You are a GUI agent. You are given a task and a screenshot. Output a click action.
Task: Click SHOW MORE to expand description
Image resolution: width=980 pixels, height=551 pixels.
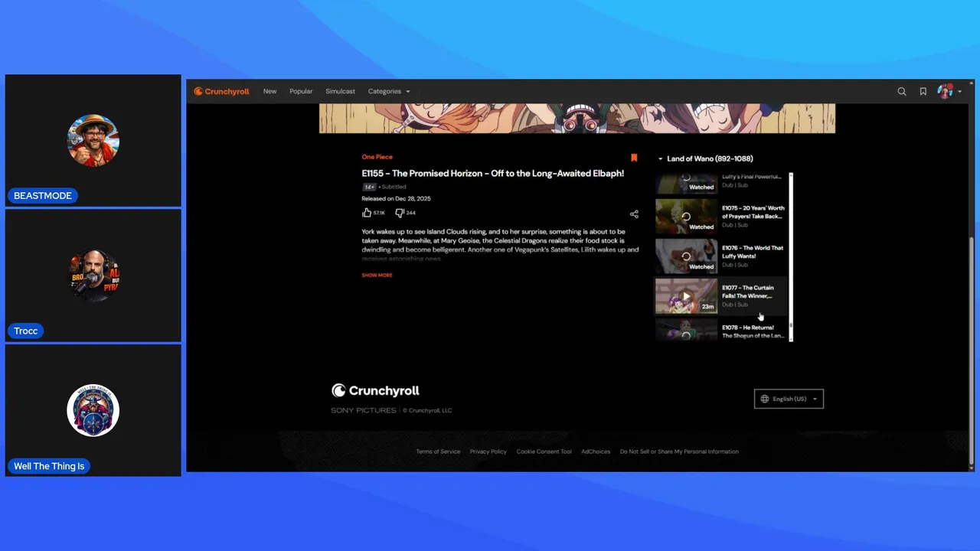pyautogui.click(x=377, y=275)
